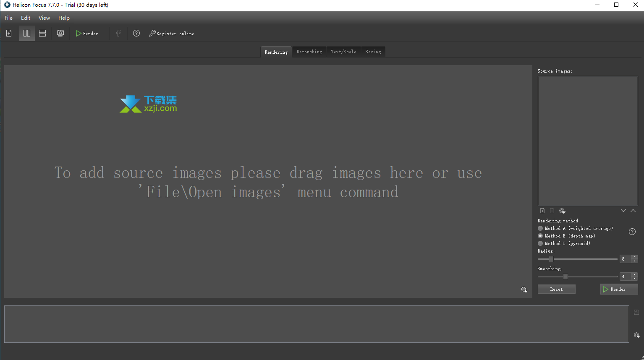This screenshot has height=360, width=644.
Task: Add images under the Source images list
Action: click(542, 211)
